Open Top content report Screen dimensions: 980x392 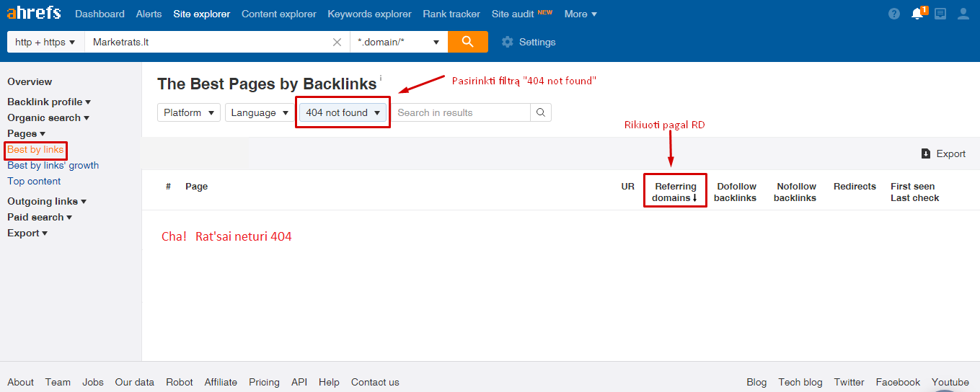34,181
